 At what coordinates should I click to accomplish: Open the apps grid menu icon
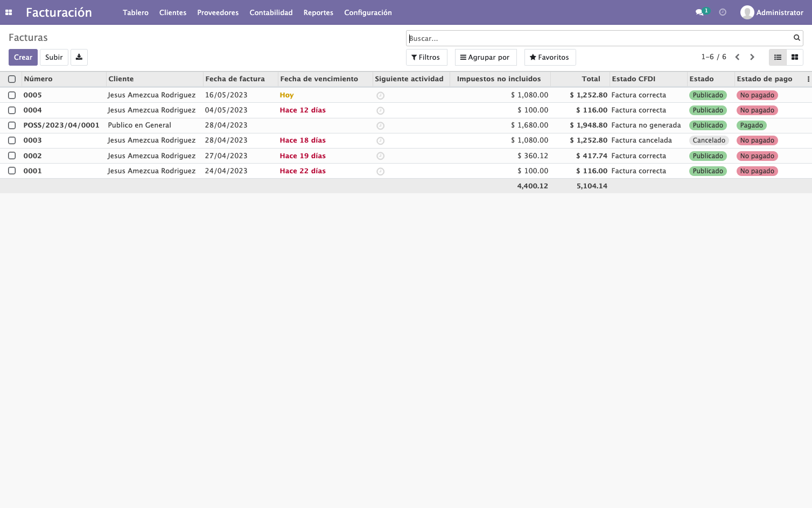(9, 12)
